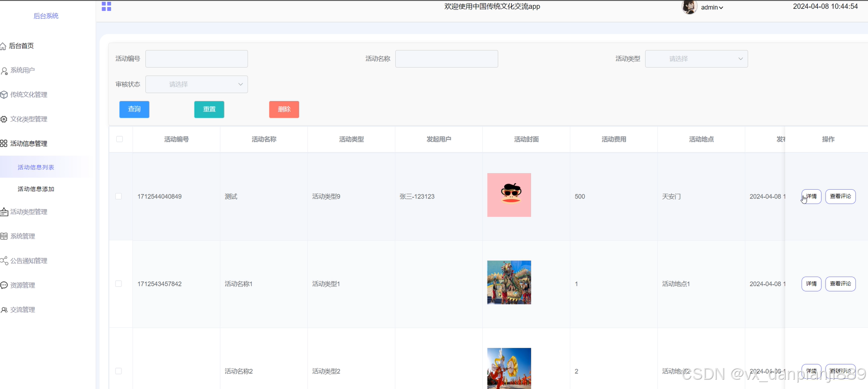Click the home icon beside 后台首页
The image size is (868, 389).
(3, 46)
